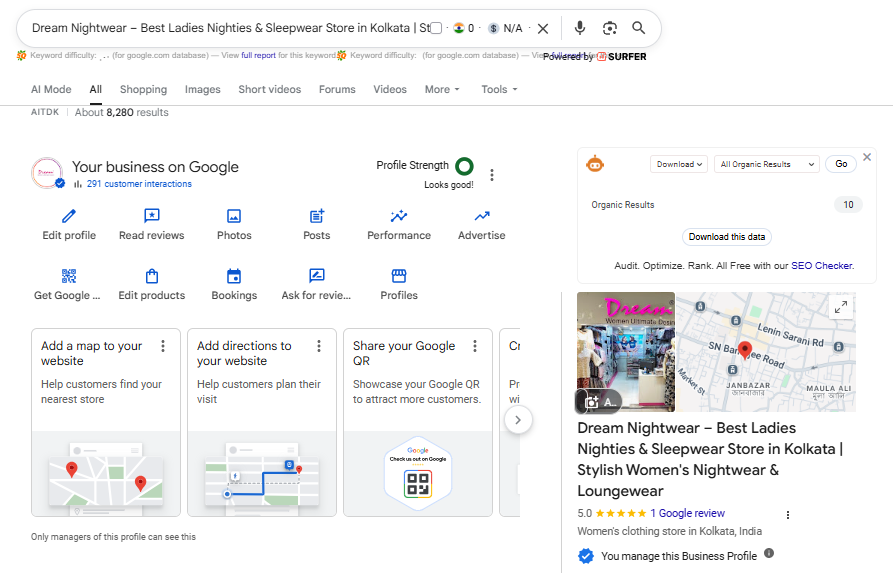Click the Ask for reviews icon
This screenshot has height=573, width=893.
tap(317, 276)
